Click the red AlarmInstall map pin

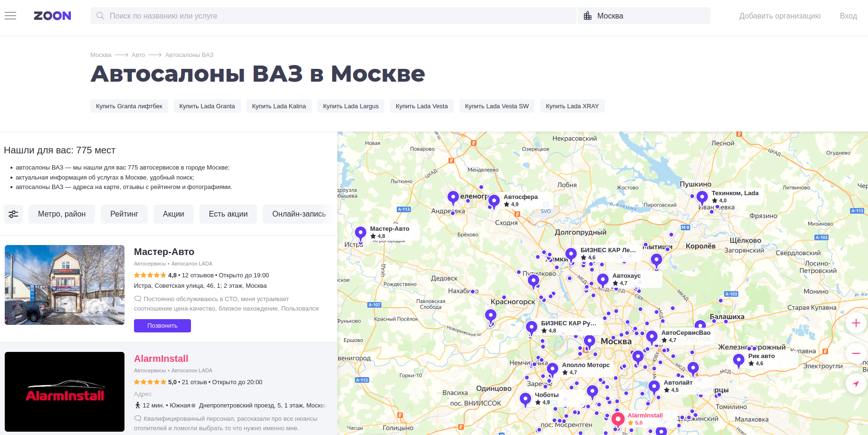coord(618,420)
